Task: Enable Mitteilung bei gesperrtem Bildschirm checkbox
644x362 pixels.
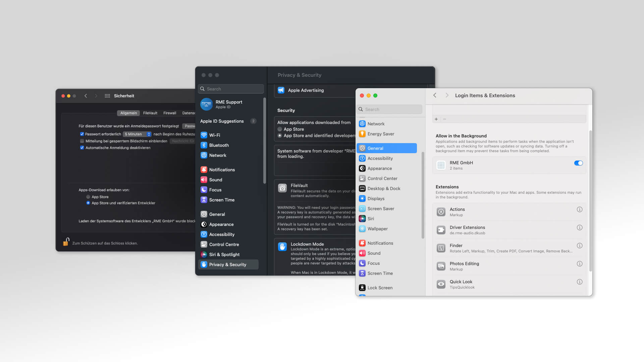Action: 82,141
